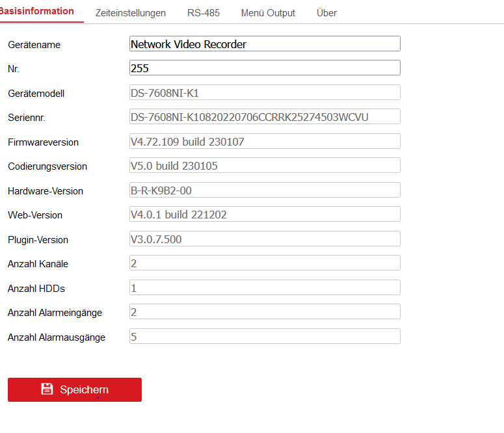Image resolution: width=504 pixels, height=433 pixels.
Task: Focus the Nr. field showing 255
Action: tap(265, 68)
